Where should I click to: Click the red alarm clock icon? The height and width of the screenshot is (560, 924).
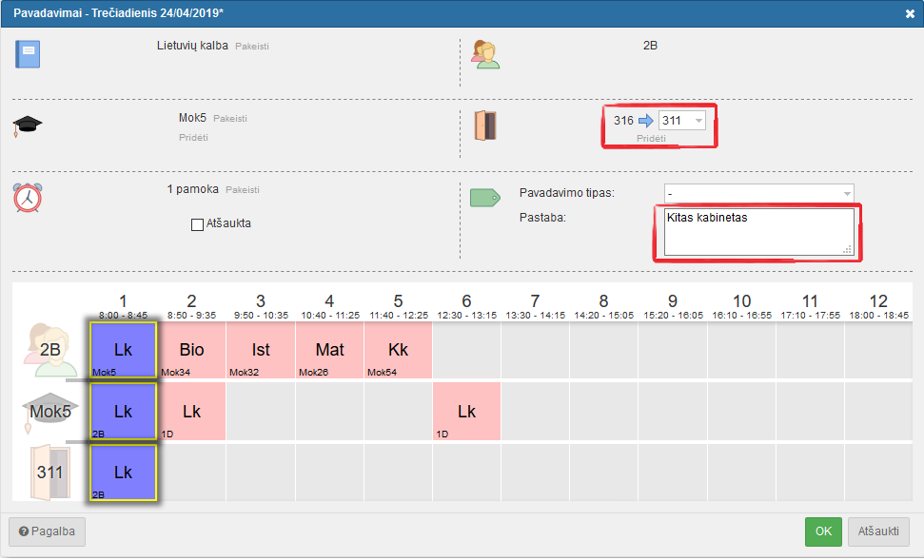pyautogui.click(x=28, y=197)
